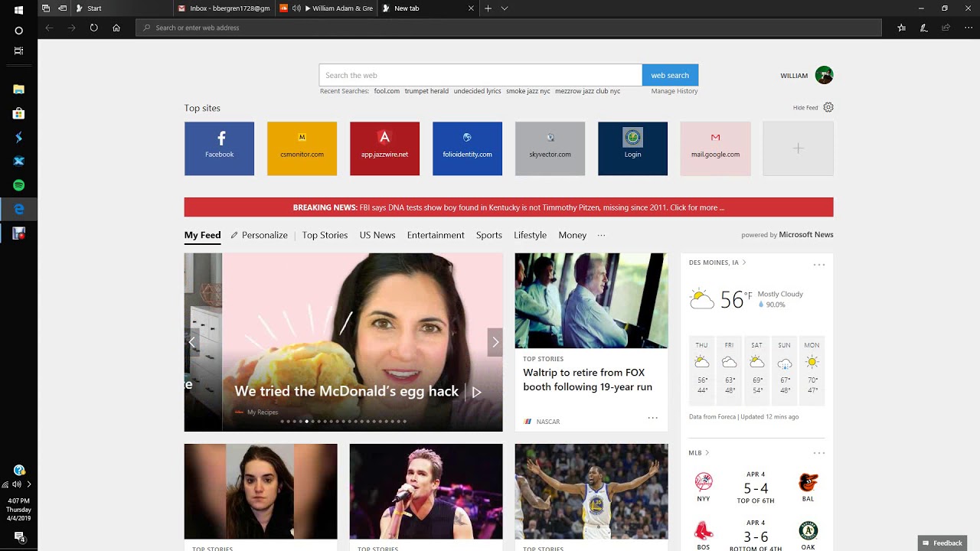Screen dimensions: 980x551
Task: Open a new tab with plus
Action: (488, 8)
